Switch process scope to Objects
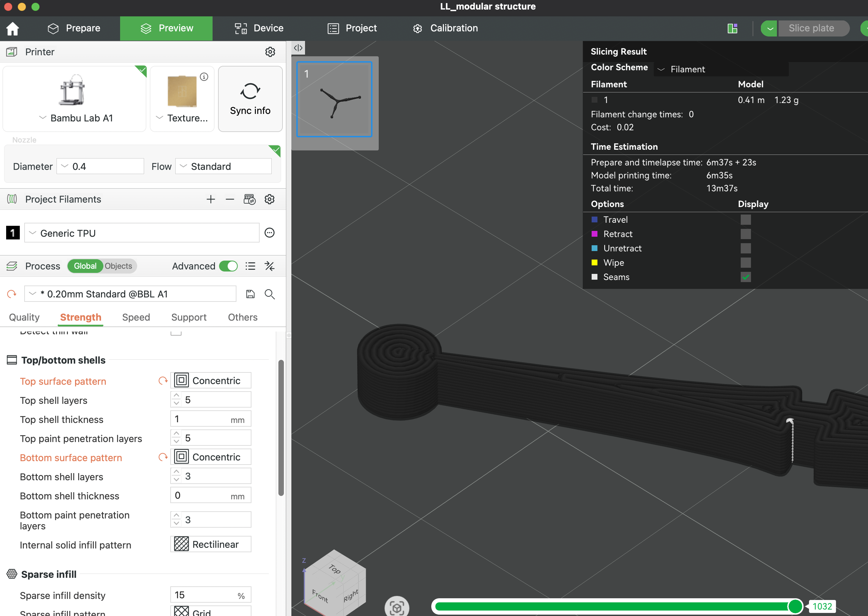This screenshot has height=616, width=868. tap(118, 266)
